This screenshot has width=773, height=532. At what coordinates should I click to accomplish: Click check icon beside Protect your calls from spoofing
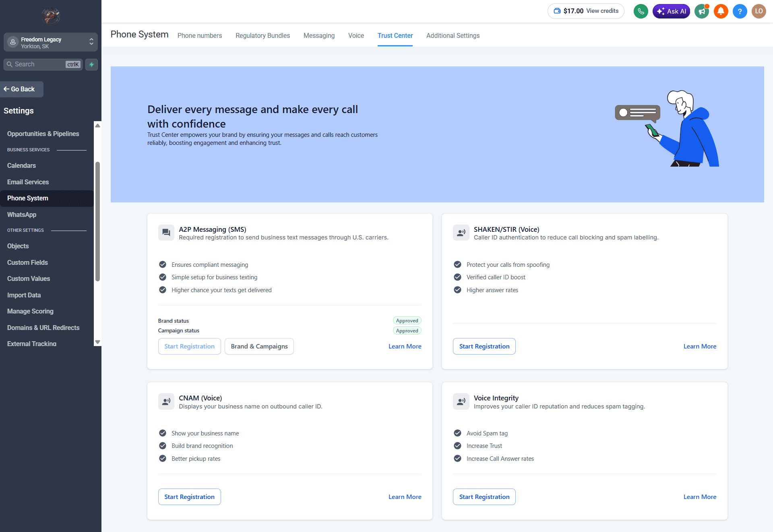(457, 264)
